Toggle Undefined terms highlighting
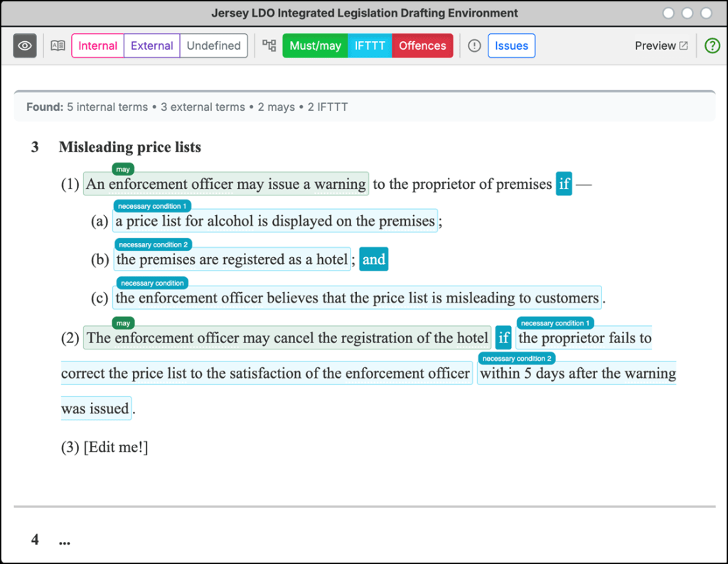Viewport: 728px width, 564px height. pos(213,45)
